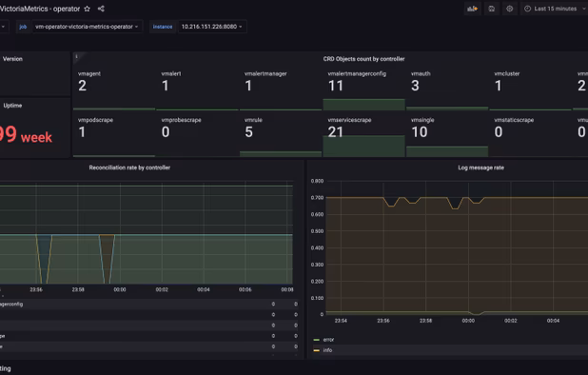
Task: Click the yellow info legend color swatch
Action: pyautogui.click(x=317, y=350)
